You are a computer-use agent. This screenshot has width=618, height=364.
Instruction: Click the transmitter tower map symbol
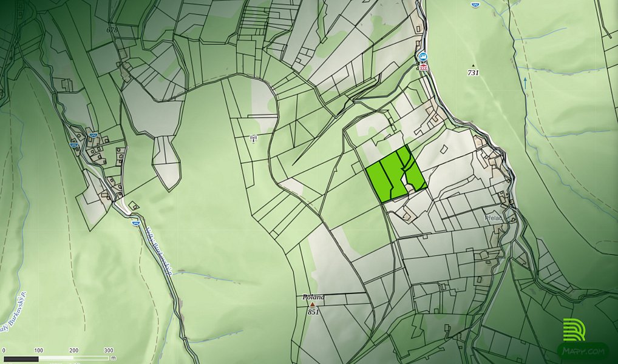[253, 139]
